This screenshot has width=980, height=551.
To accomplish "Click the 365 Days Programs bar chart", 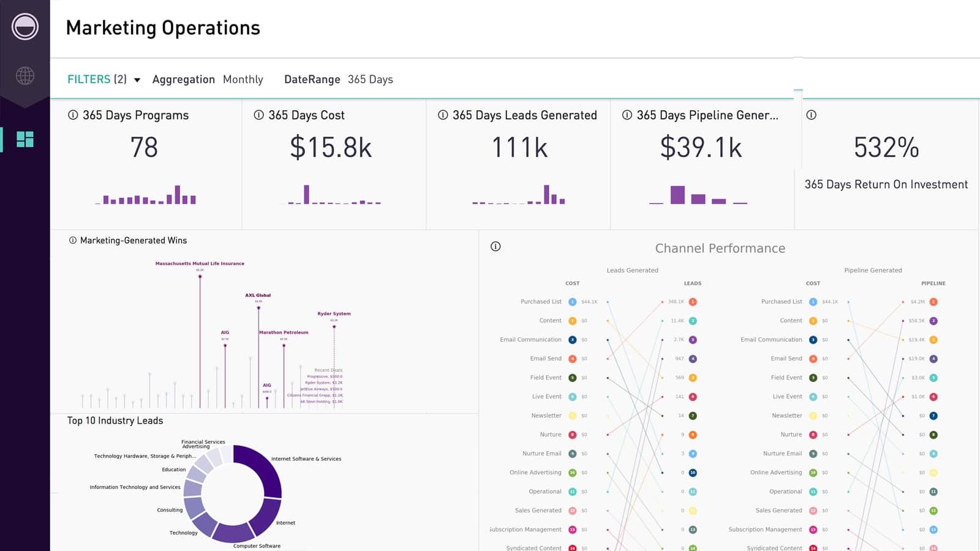I will click(x=146, y=195).
